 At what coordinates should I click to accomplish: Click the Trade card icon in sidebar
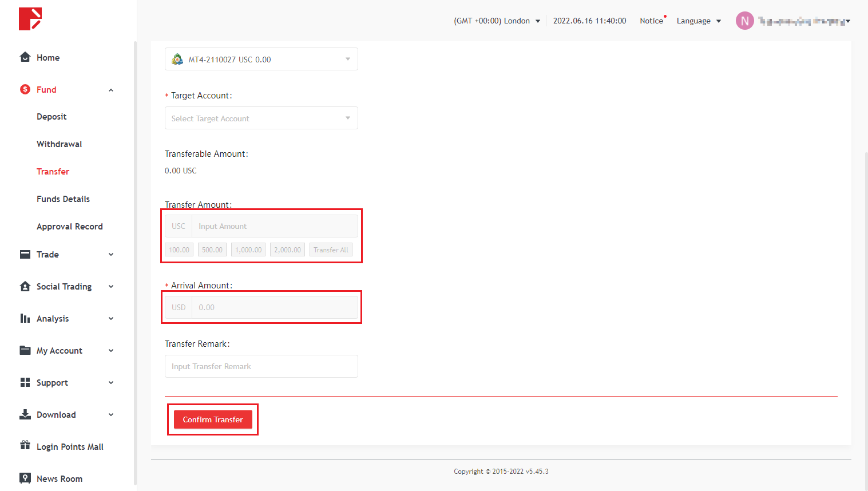25,255
